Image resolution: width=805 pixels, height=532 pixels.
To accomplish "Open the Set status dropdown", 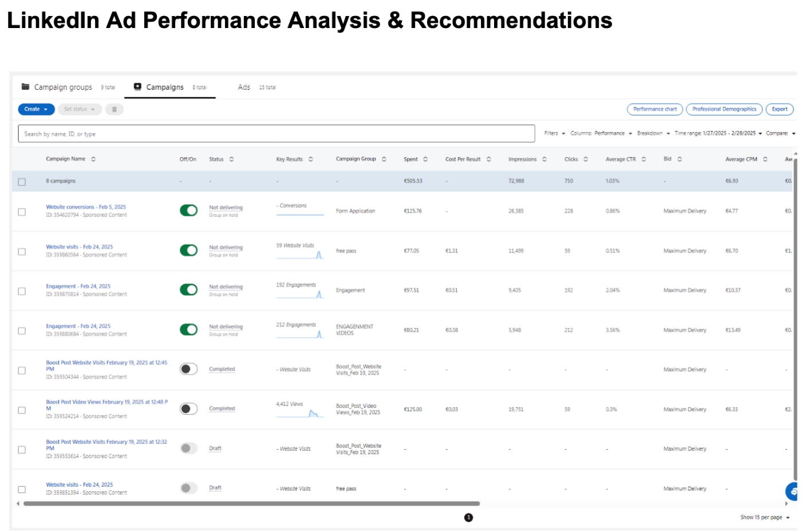I will [80, 109].
